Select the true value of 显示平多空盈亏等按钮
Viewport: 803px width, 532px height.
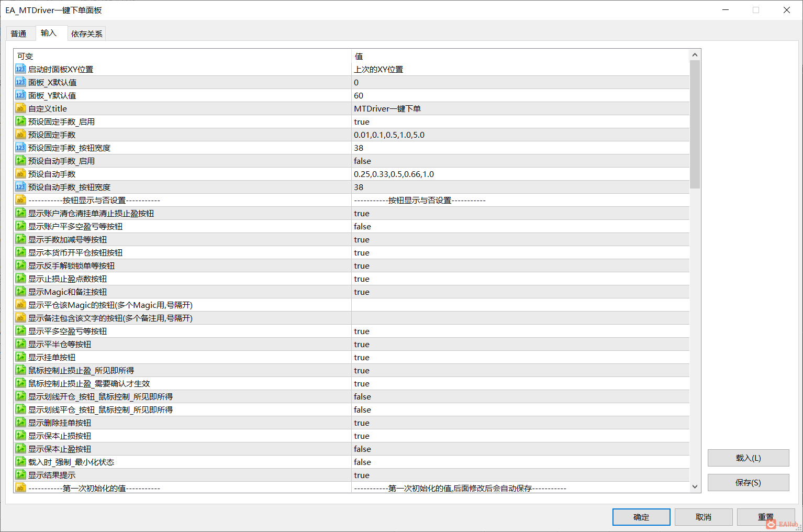coord(362,331)
